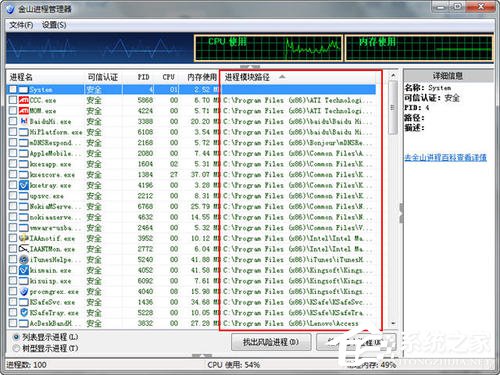Click the KSafeSvc.exe window icon

24,302
